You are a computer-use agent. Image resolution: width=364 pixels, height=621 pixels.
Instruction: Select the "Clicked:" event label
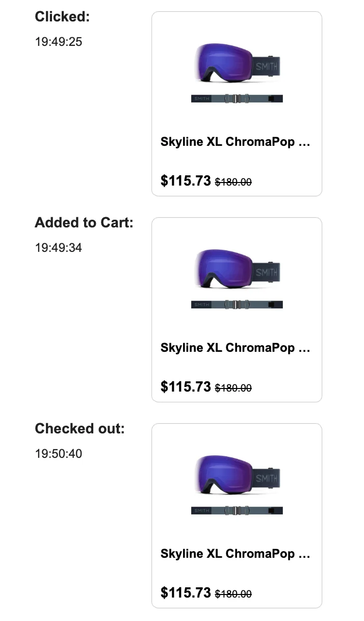(62, 17)
